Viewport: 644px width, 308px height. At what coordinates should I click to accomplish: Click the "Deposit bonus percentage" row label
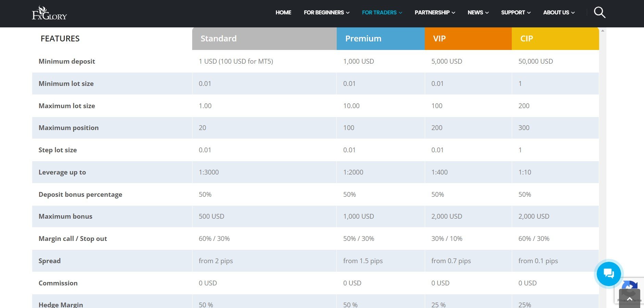click(80, 194)
